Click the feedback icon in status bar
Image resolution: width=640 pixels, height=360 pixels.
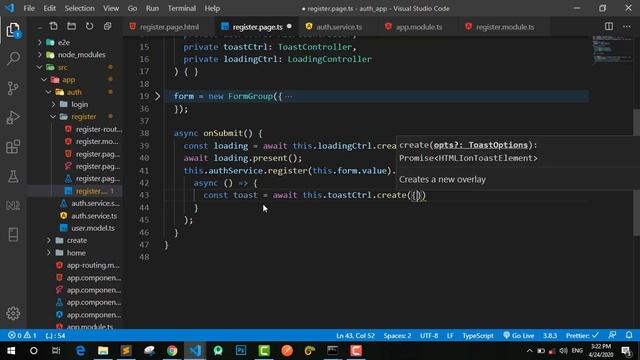(612, 336)
